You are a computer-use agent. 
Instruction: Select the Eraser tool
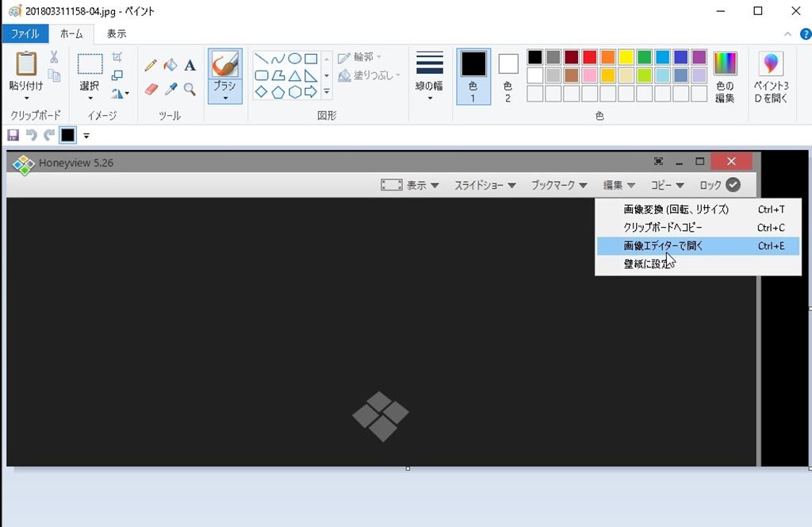(151, 89)
